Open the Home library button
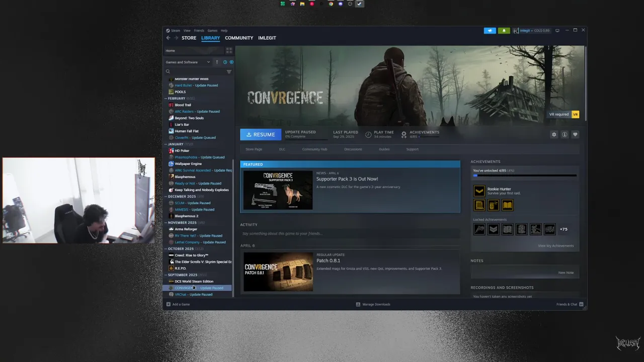 (194, 50)
